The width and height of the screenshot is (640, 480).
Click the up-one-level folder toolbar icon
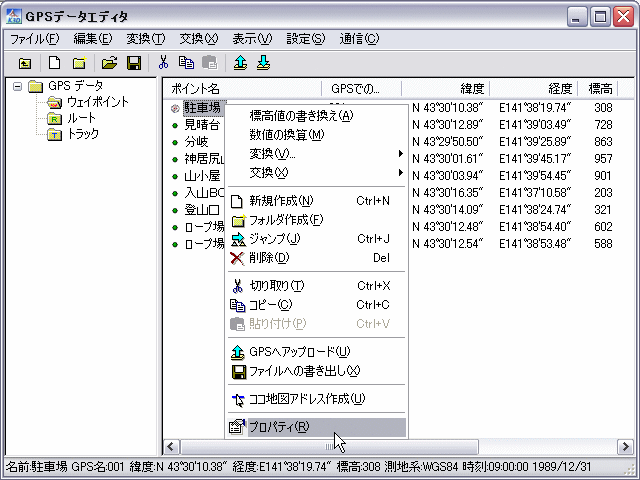pyautogui.click(x=25, y=63)
